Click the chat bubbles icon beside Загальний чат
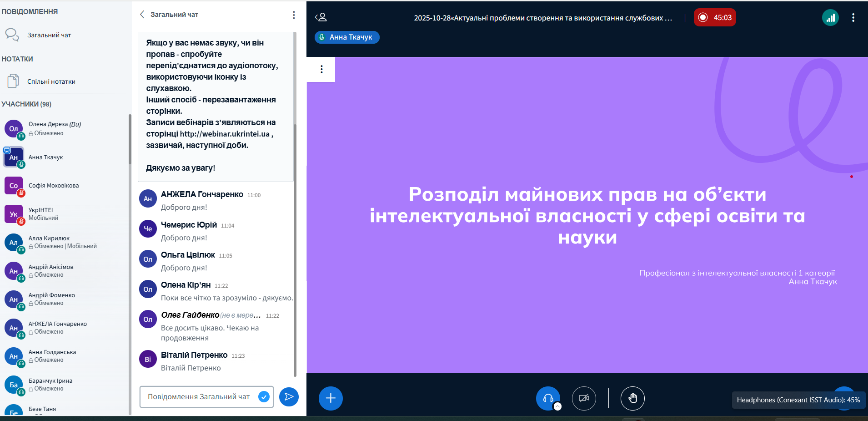Screen dimensions: 868x421 pos(12,35)
